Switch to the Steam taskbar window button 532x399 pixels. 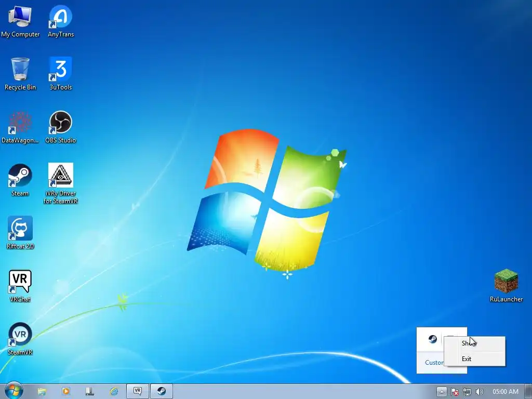pos(162,392)
